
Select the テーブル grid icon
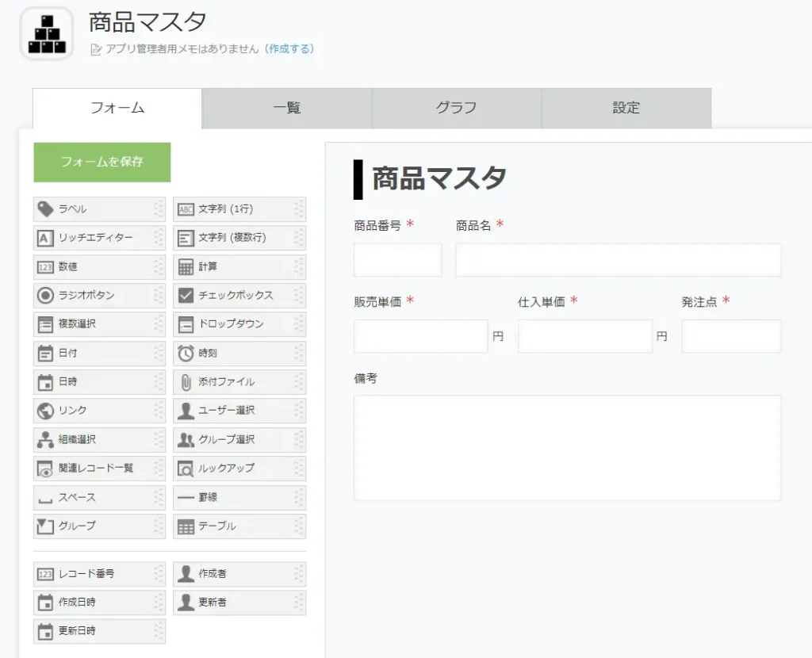tap(186, 526)
